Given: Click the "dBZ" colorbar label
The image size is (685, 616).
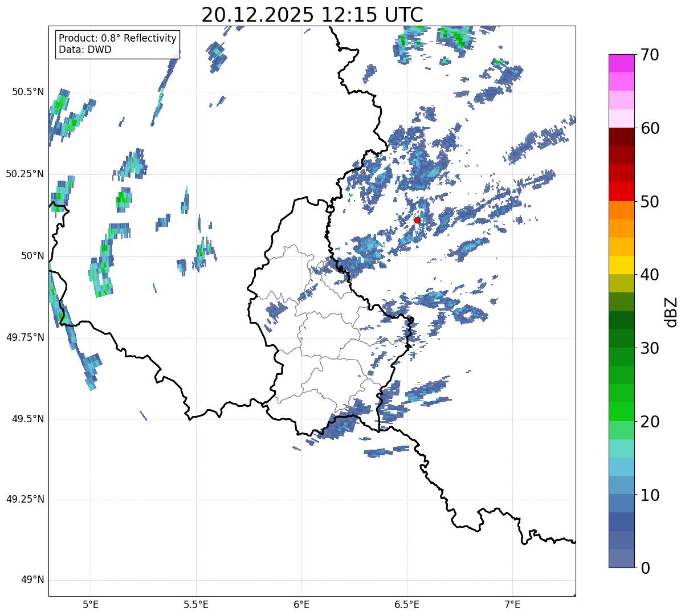Looking at the screenshot, I should click(671, 312).
